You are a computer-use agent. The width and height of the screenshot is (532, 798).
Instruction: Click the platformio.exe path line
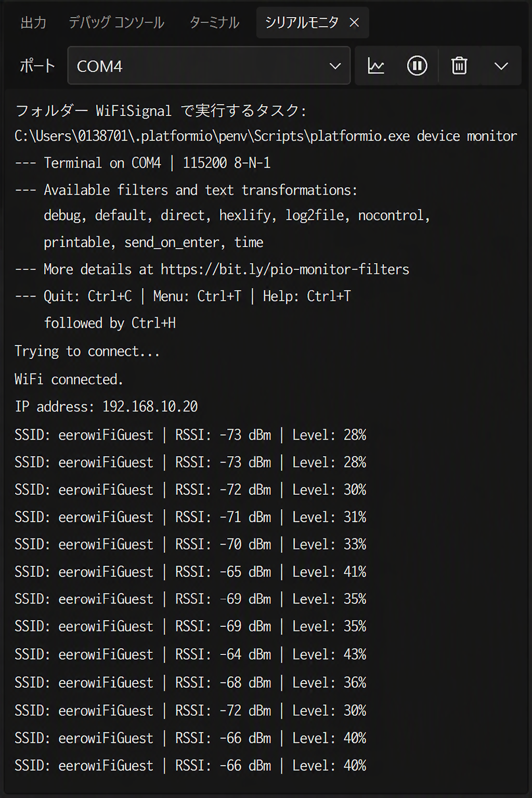click(x=266, y=136)
